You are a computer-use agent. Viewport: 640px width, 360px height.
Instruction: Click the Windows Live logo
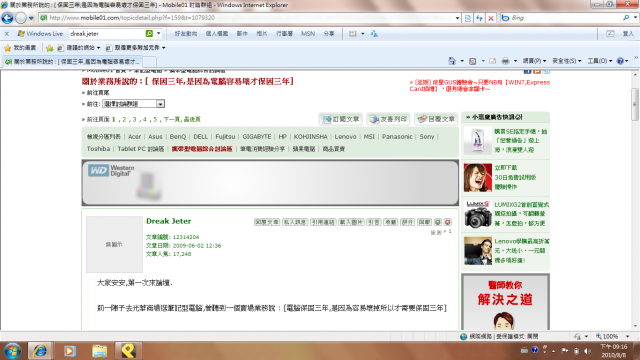40,33
